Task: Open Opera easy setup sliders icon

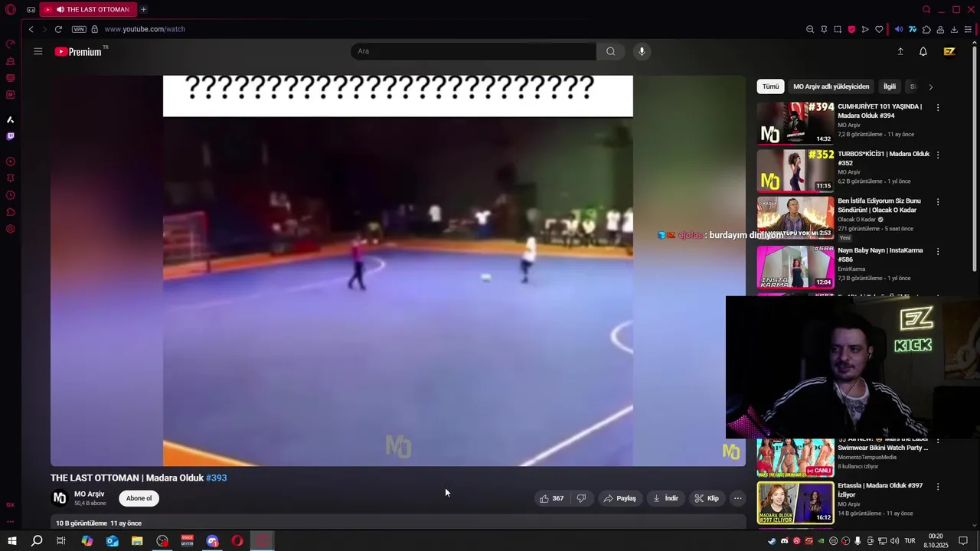Action: click(968, 29)
